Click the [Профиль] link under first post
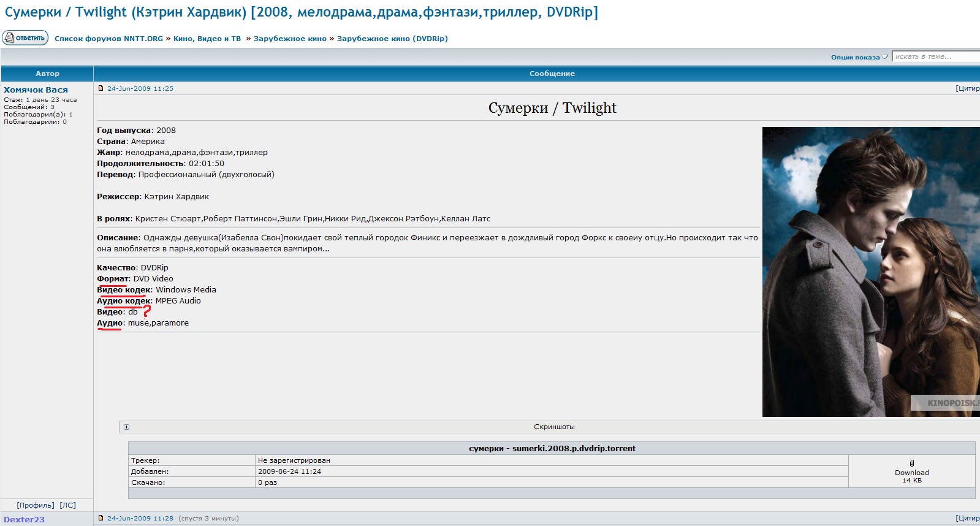This screenshot has width=980, height=526. coord(36,505)
